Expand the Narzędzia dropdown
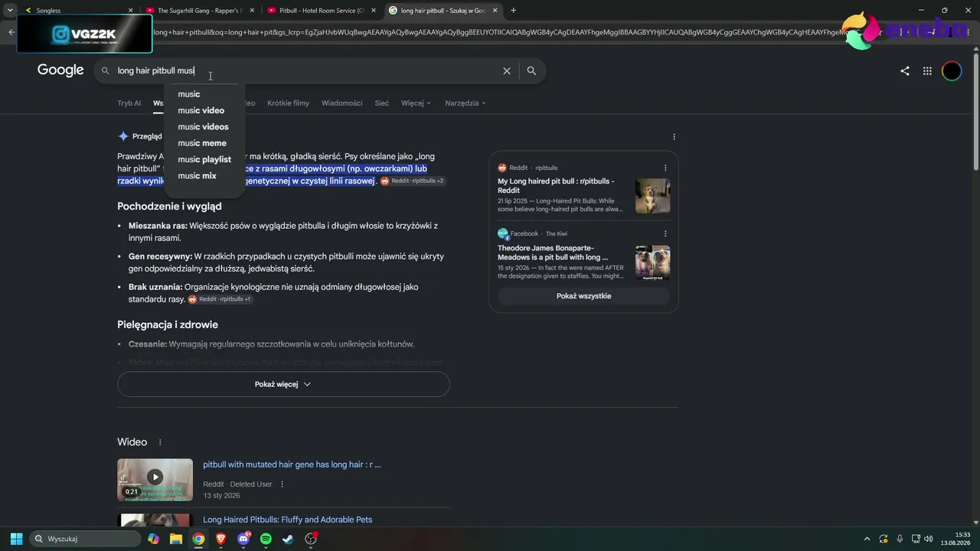The image size is (980, 551). coord(465,103)
